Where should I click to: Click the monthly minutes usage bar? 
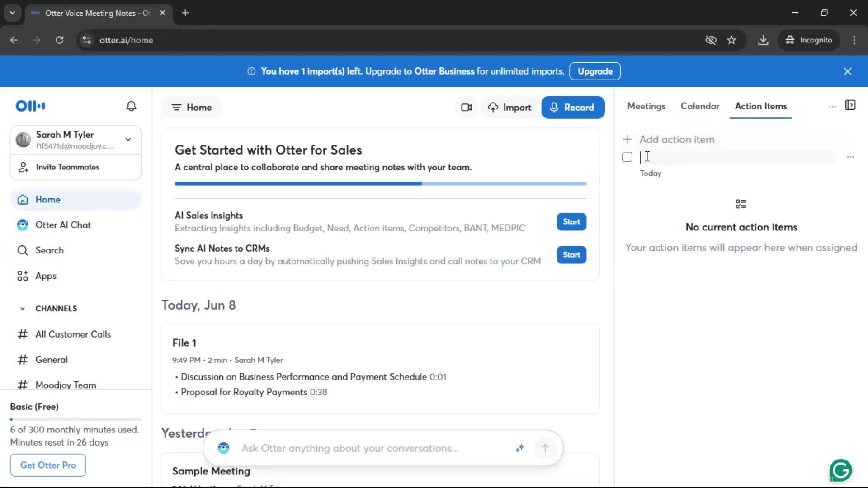75,419
